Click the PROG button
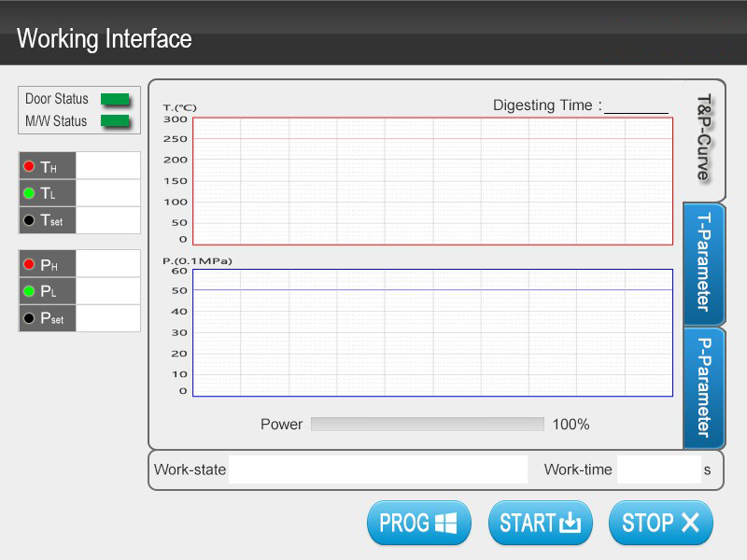The width and height of the screenshot is (747, 560). click(x=418, y=523)
